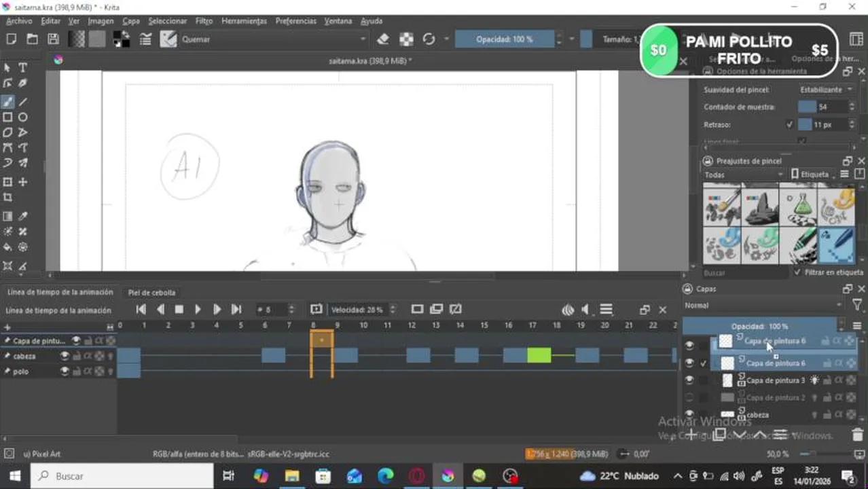The width and height of the screenshot is (868, 489).
Task: Click the Save document icon
Action: point(53,39)
